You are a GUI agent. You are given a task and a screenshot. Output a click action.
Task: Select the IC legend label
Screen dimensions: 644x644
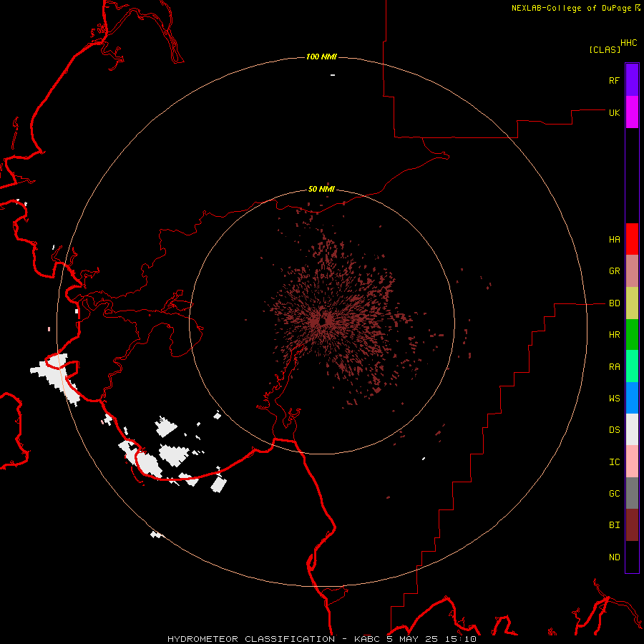pyautogui.click(x=614, y=462)
